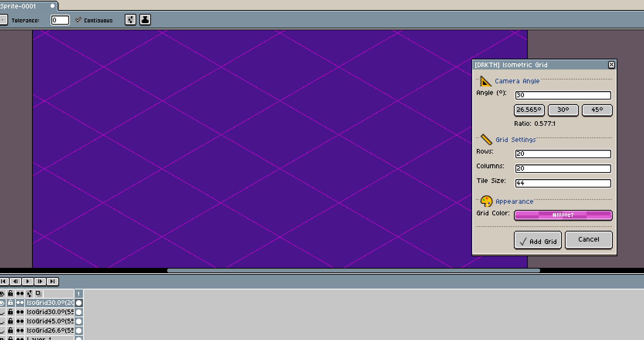This screenshot has height=340, width=644.
Task: Confirm with the Add Grid button
Action: [x=537, y=240]
